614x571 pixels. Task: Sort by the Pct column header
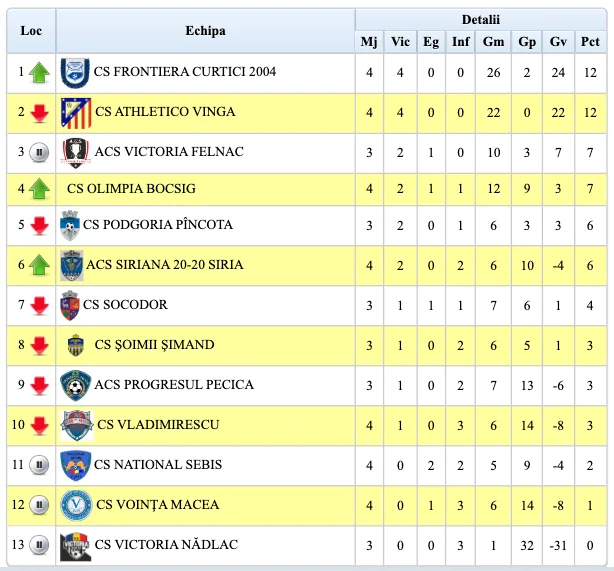(590, 42)
